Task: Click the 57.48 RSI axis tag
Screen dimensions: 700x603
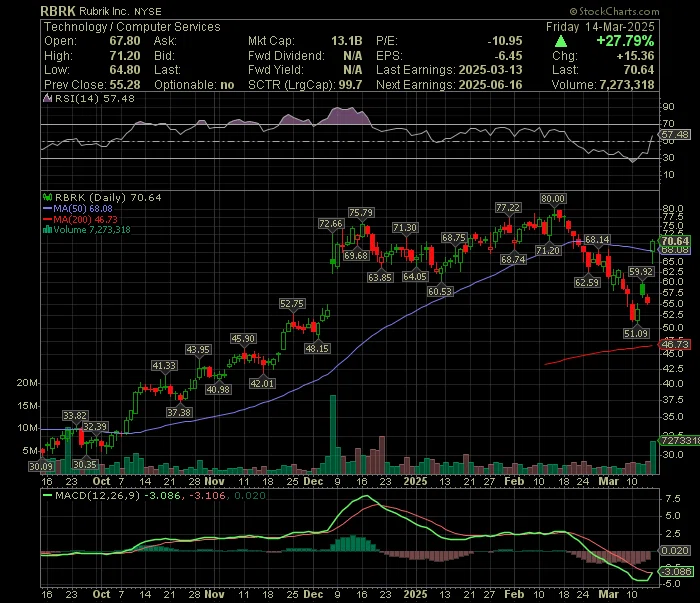Action: tap(675, 134)
